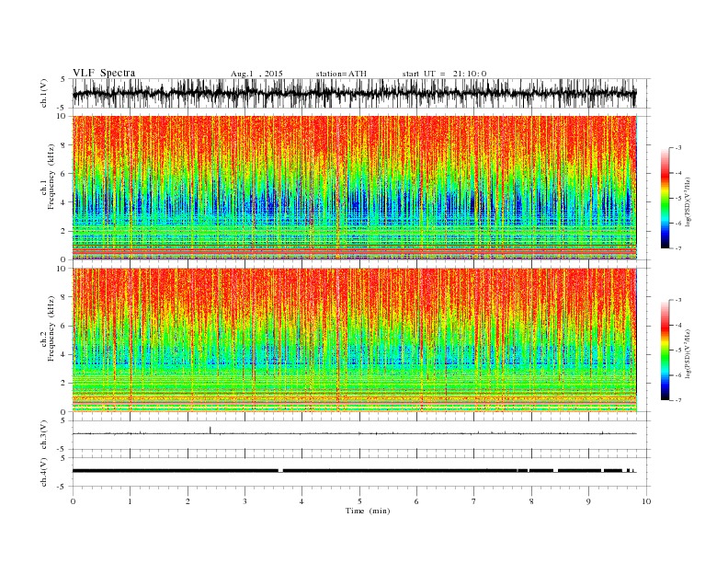Click the "-7" label on ch.2 colorbar
This screenshot has width=728, height=563.
(678, 400)
